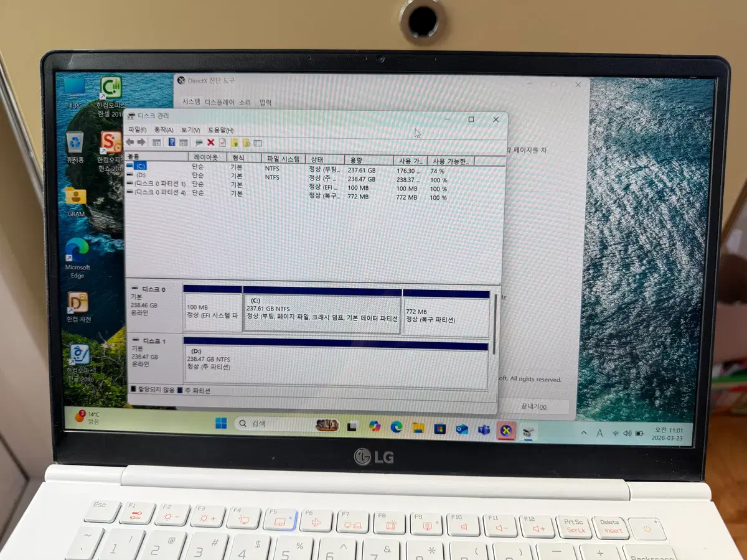This screenshot has height=560, width=747.
Task: Click vertical scrollbar of the disk graphic pane
Action: point(496,324)
